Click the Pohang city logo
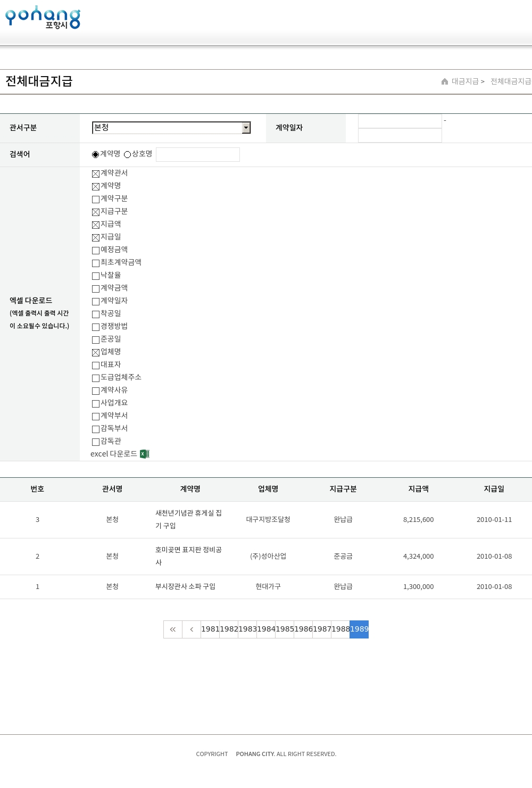Viewport: 532px width, 788px height. coord(43,17)
